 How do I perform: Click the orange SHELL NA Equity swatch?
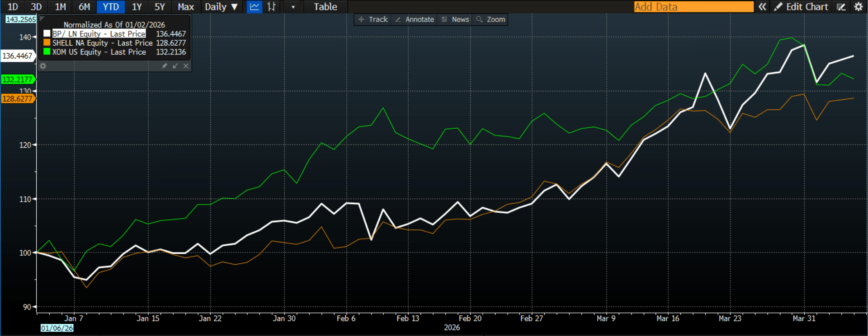pyautogui.click(x=47, y=42)
